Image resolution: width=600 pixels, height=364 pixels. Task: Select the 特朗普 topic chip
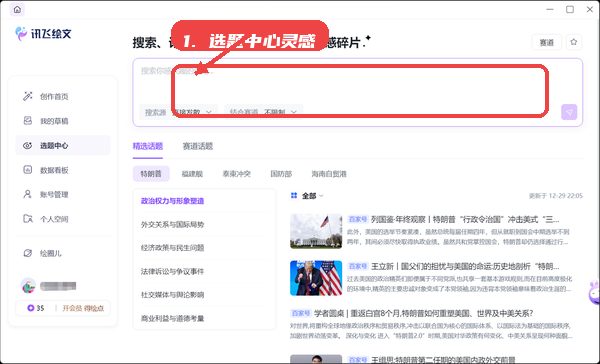point(151,174)
